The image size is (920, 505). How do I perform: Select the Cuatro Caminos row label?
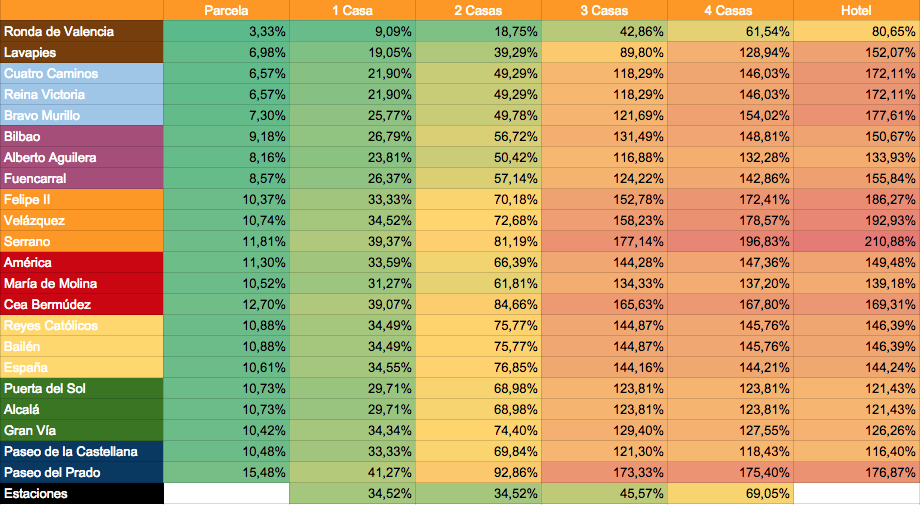[x=82, y=73]
